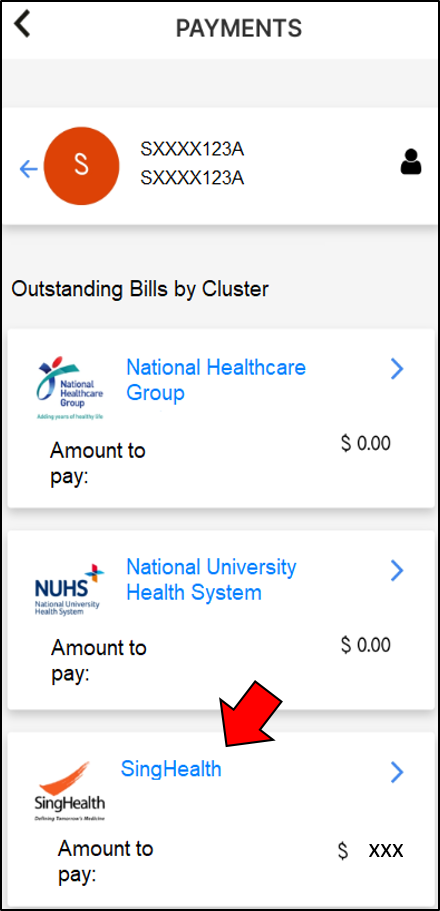
Task: Expand the SingHealth chevron arrow
Action: 397,772
